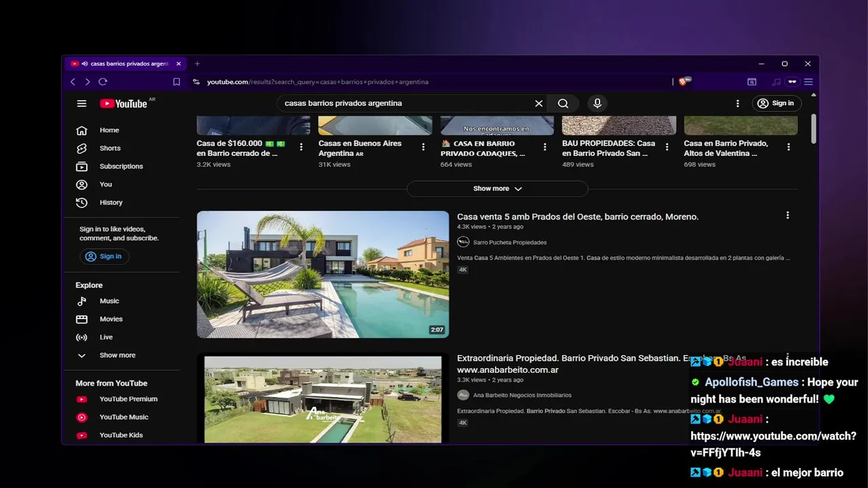Open options menu for Prados del Oeste video
Image resolution: width=868 pixels, height=488 pixels.
787,216
